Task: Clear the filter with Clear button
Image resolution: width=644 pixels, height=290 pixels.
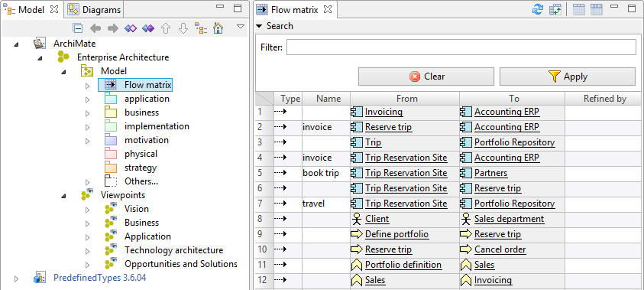Action: 426,77
